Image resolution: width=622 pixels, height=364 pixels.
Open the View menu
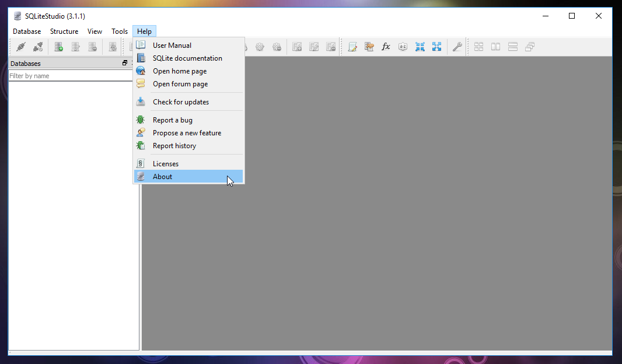point(95,32)
